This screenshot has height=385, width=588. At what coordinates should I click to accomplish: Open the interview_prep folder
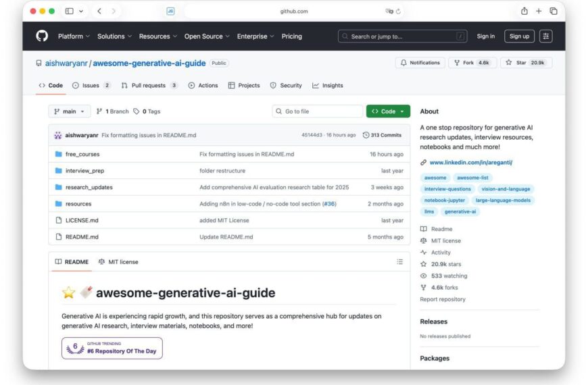tap(84, 171)
